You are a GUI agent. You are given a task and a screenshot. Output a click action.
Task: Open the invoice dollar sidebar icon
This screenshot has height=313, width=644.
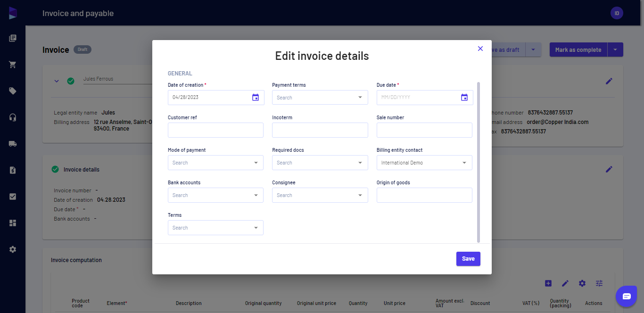pyautogui.click(x=13, y=170)
